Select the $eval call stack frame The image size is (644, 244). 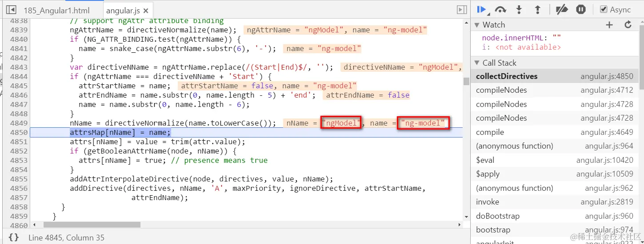pyautogui.click(x=555, y=160)
